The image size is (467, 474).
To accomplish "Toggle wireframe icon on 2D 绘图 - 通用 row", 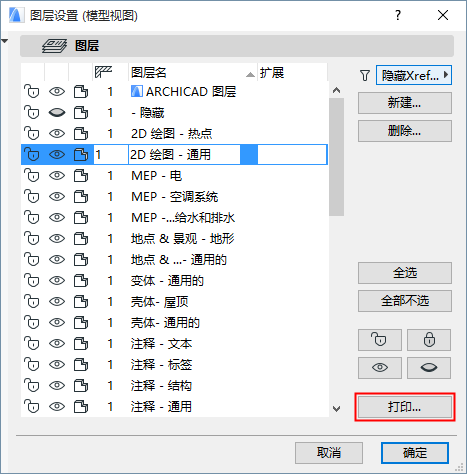I will coord(81,155).
